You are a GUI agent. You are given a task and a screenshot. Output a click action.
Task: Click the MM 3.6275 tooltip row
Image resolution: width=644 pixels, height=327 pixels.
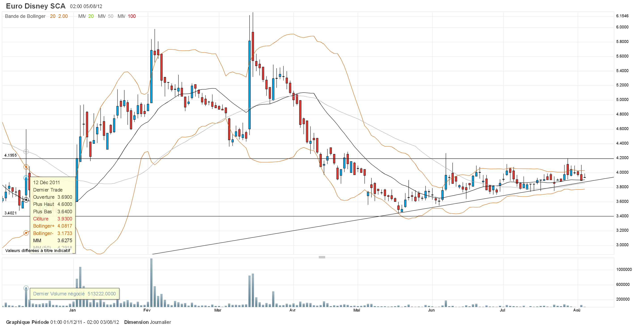53,241
